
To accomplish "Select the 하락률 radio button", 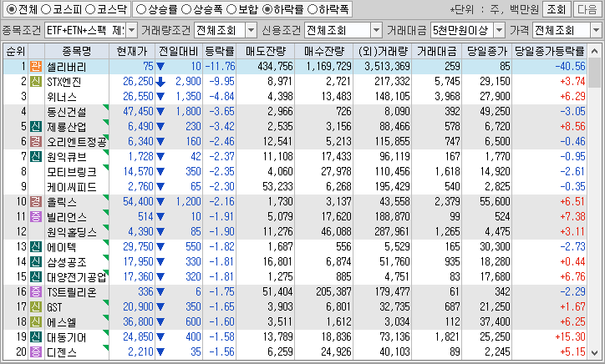I will point(267,9).
